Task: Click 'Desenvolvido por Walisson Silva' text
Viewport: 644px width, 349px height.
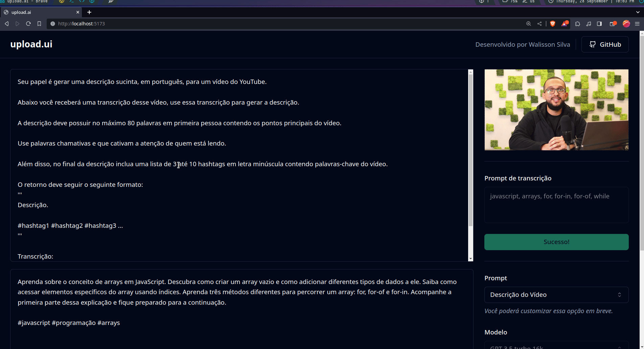Action: point(523,44)
